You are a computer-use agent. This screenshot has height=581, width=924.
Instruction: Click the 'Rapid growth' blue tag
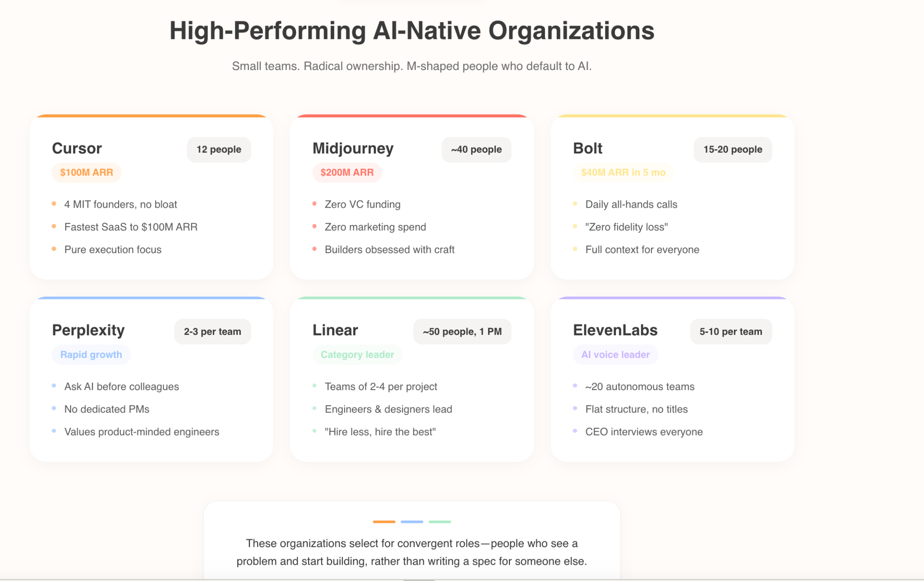tap(91, 355)
